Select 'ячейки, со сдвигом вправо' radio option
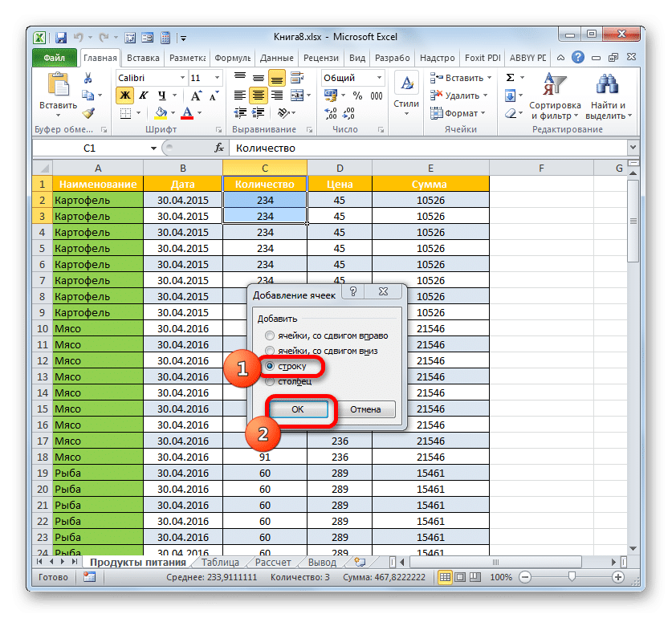Image resolution: width=672 pixels, height=618 pixels. point(271,335)
